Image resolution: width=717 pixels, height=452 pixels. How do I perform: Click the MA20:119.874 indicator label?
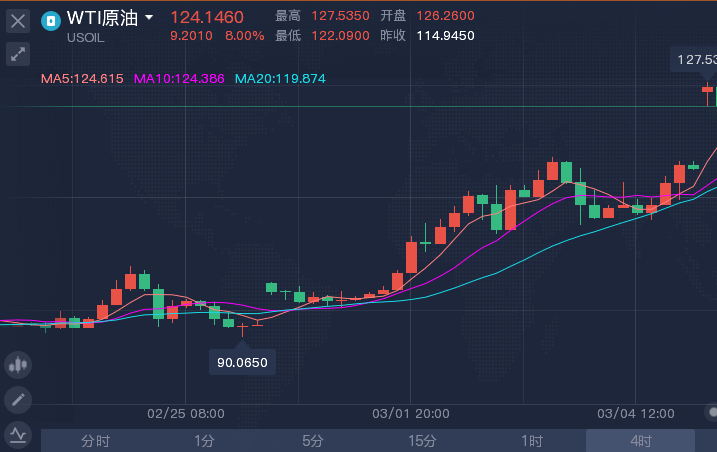(280, 79)
